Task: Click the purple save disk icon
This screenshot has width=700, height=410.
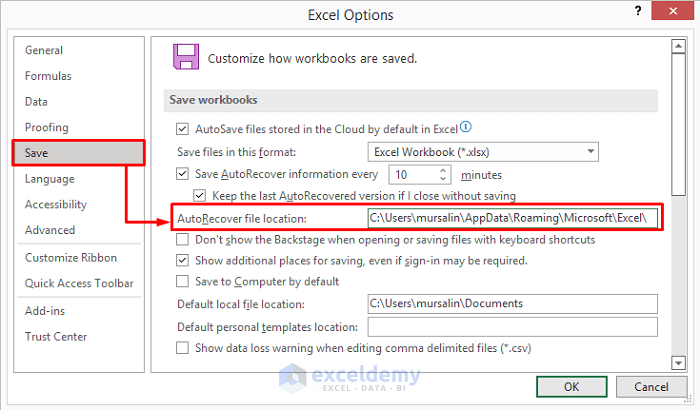Action: [x=185, y=56]
